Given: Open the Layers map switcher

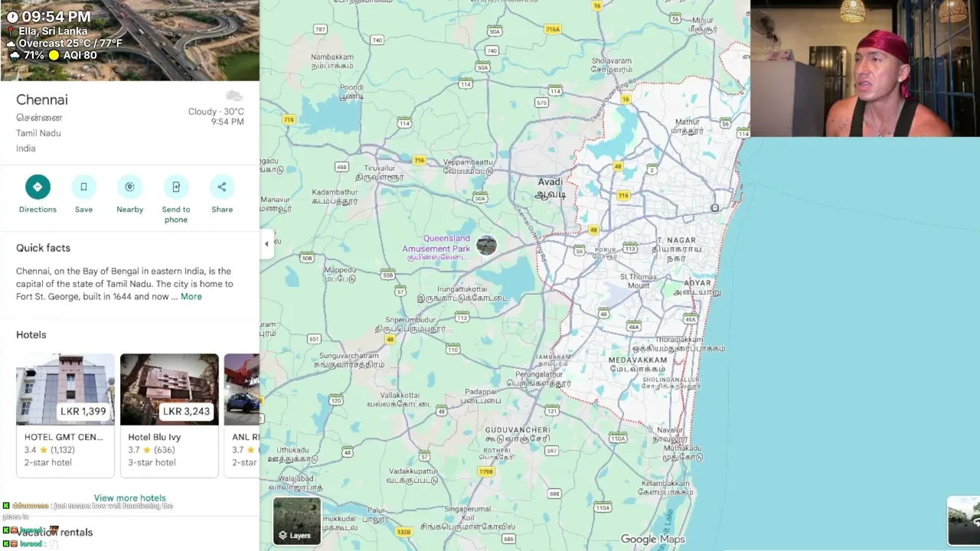Looking at the screenshot, I should (297, 521).
